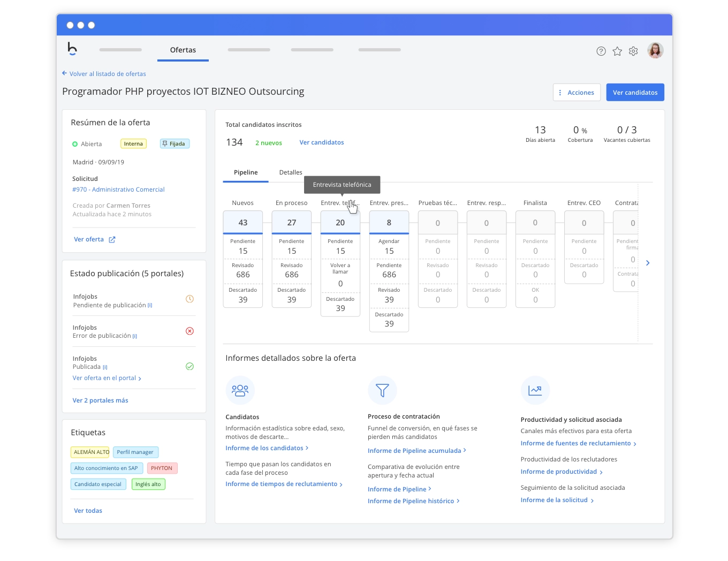Click the Alto conocimiento en SAP tag
Screen dimensions: 728x561
tap(107, 468)
